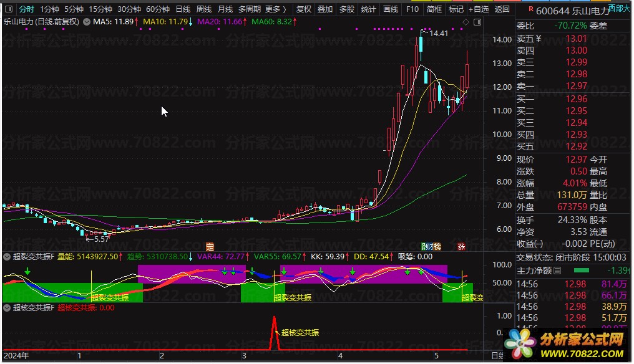Click the MA5: 11.89 label
Image resolution: width=634 pixels, height=364 pixels.
click(113, 22)
